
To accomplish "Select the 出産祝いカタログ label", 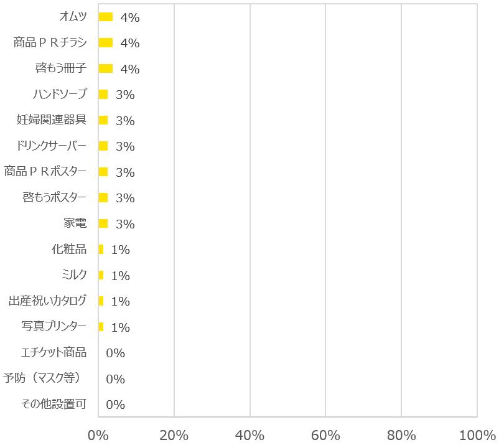I will (47, 301).
